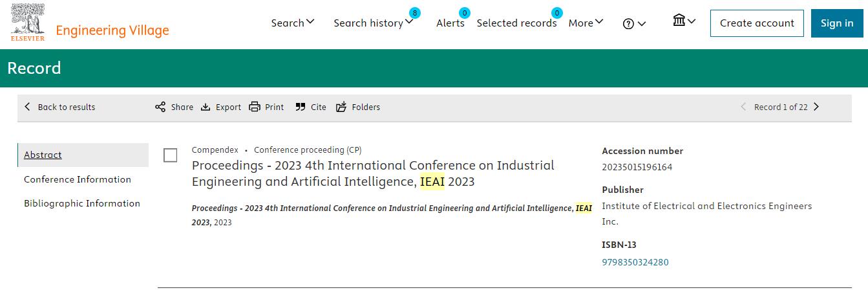The height and width of the screenshot is (290, 868).
Task: Click the Print printer icon
Action: (255, 107)
